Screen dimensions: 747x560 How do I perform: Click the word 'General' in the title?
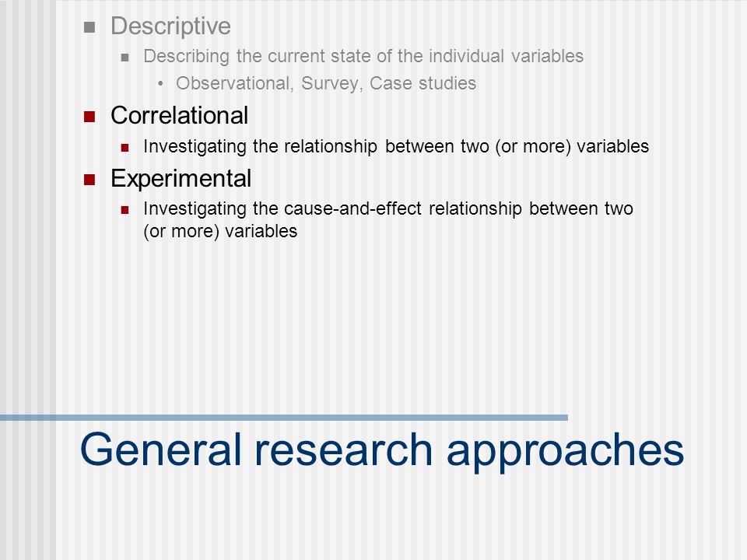(x=161, y=449)
